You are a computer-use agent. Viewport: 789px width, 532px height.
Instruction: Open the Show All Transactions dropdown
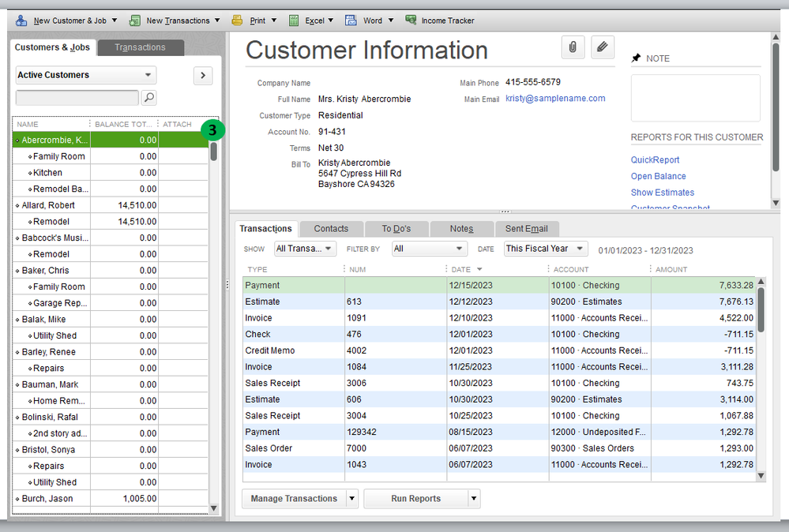(x=305, y=249)
